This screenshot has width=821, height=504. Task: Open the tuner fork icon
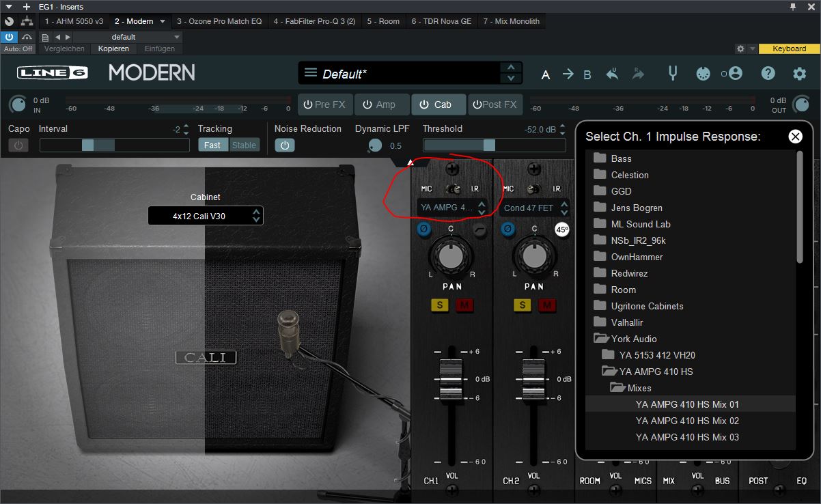pyautogui.click(x=673, y=73)
